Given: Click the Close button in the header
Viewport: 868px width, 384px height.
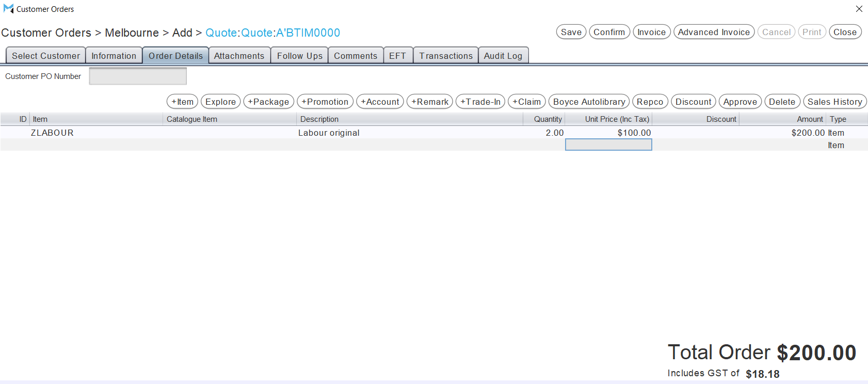Looking at the screenshot, I should pyautogui.click(x=845, y=32).
